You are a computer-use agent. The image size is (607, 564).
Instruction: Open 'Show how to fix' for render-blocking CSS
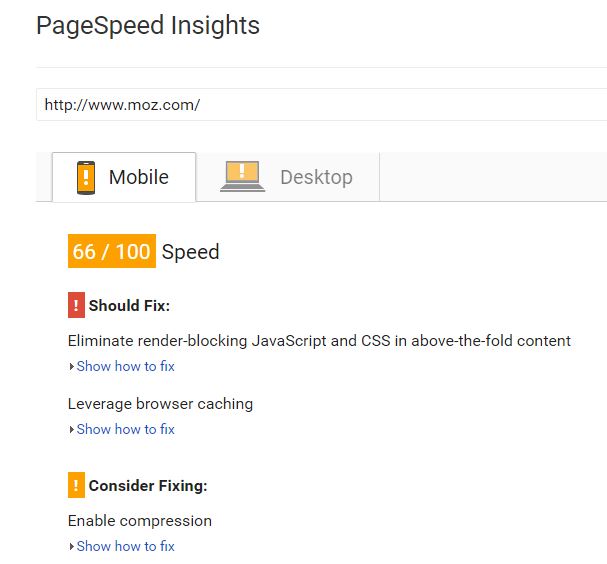click(125, 366)
